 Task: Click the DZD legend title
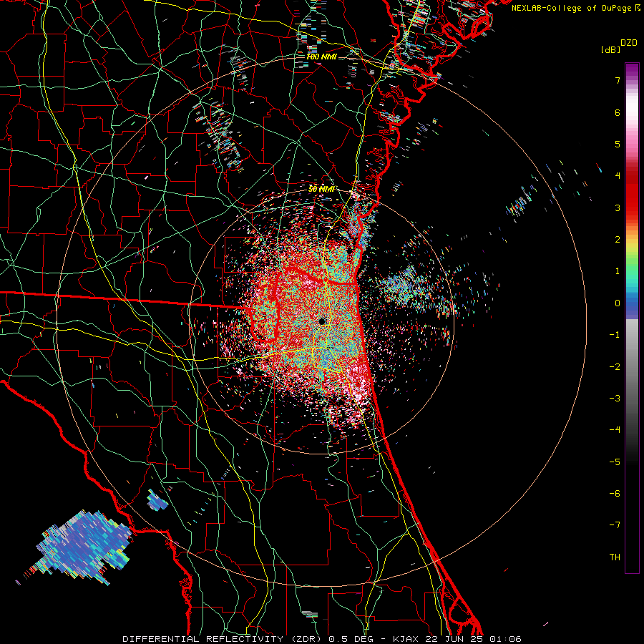(x=629, y=43)
